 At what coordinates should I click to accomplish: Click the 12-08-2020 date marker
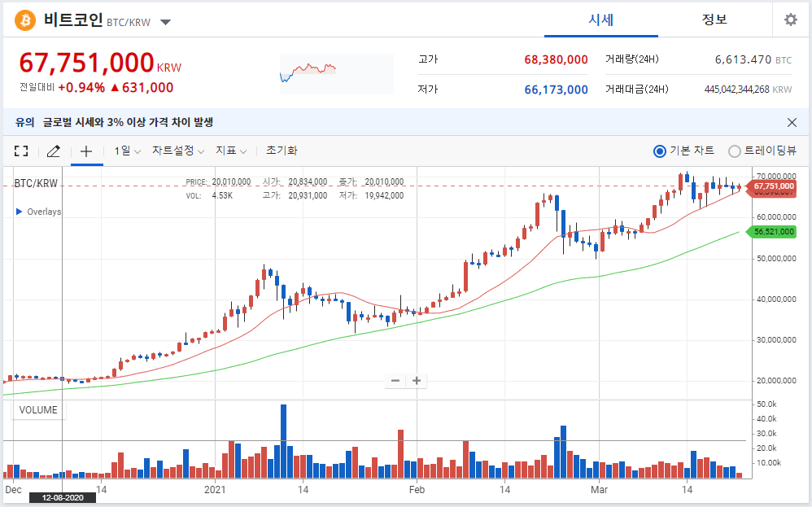coord(63,498)
